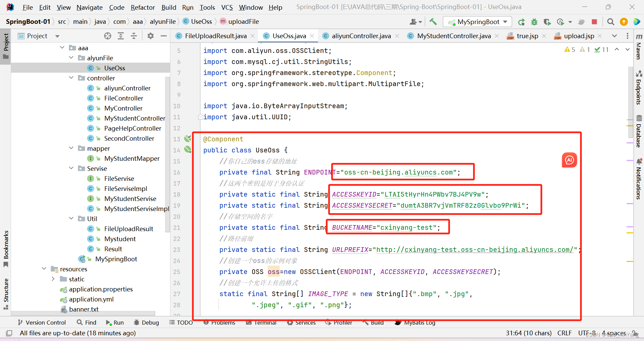
Task: Open the user account icon dropdown
Action: click(x=416, y=22)
